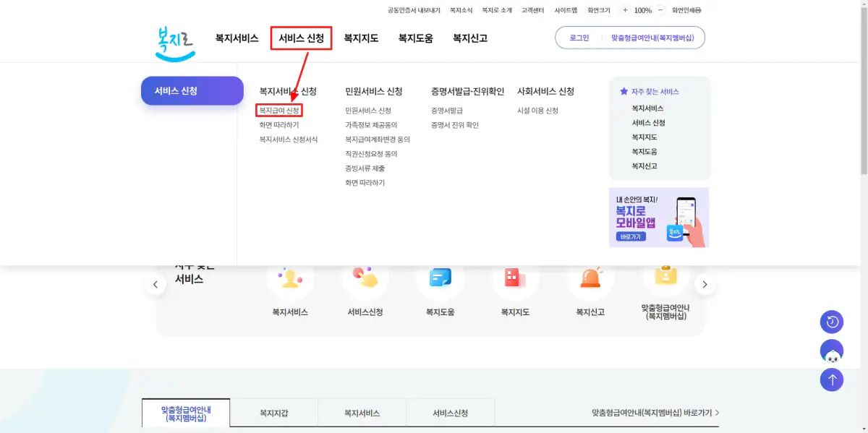Switch to 맞춤형급여안내(복지멤버십) tab
868x433 pixels.
[x=186, y=413]
